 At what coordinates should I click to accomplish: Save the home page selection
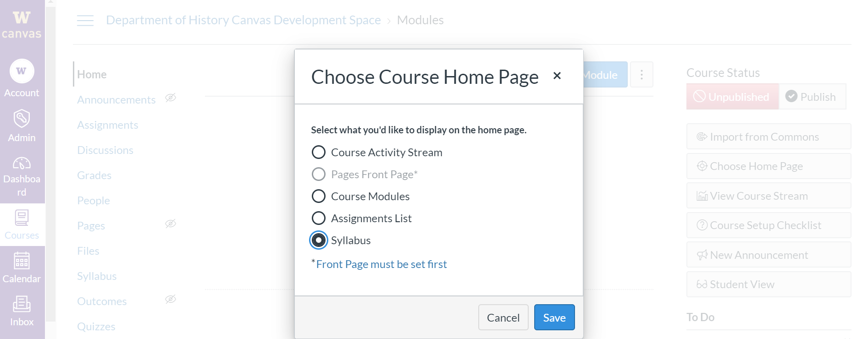pyautogui.click(x=554, y=317)
